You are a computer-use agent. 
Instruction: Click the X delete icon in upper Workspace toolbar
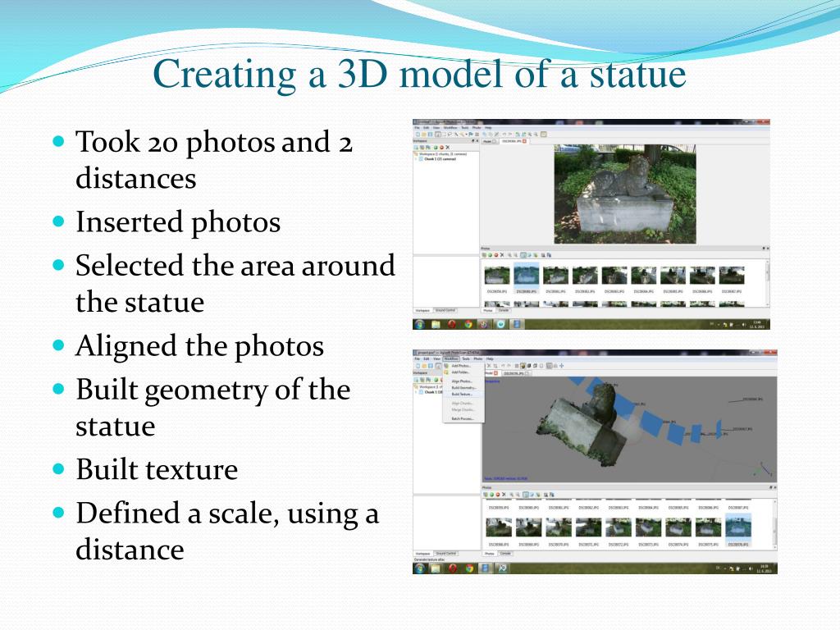(447, 147)
